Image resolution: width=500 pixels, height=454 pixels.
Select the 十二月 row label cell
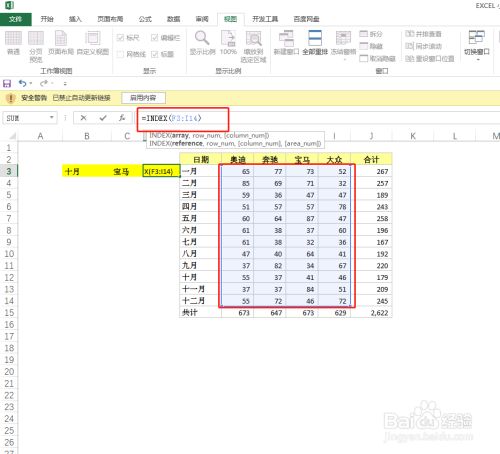(200, 301)
